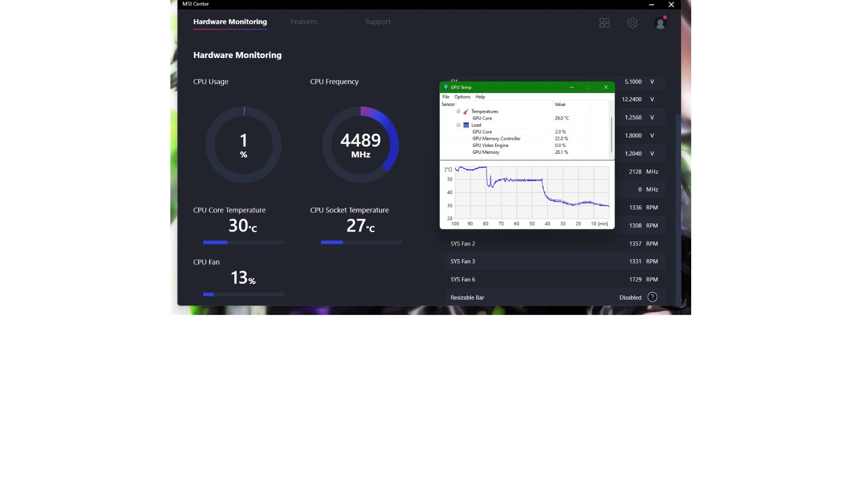Click the GPU Temp sensor list scrollbar
The width and height of the screenshot is (868, 488).
[611, 134]
